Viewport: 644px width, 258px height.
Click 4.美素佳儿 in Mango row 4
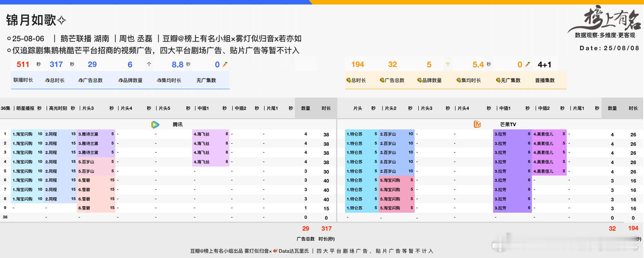[543, 162]
